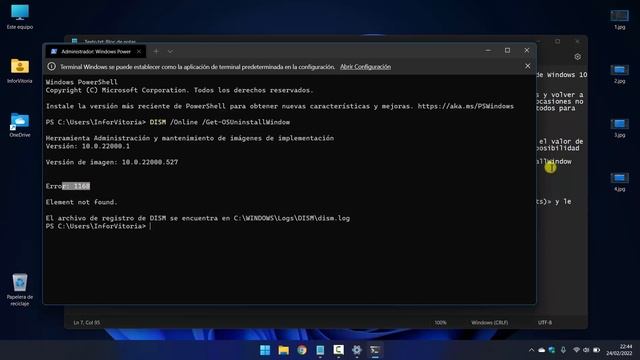Click the 'Element not found.' line

81,202
